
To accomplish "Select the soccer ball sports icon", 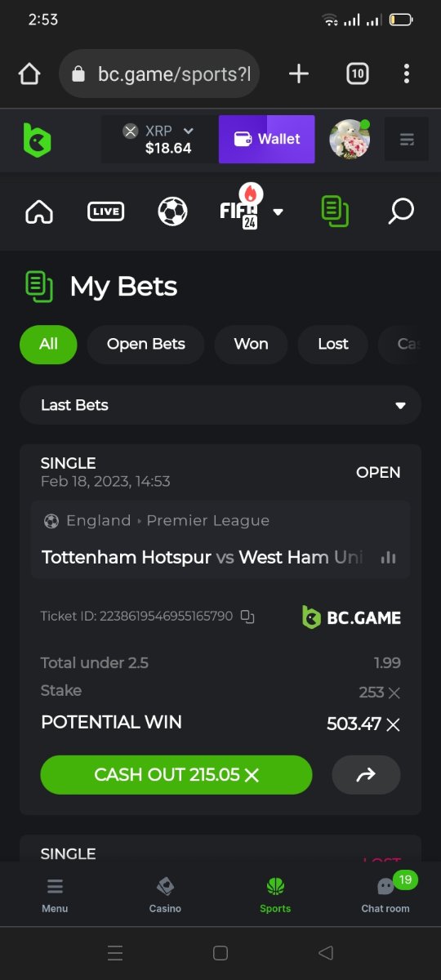I will click(x=172, y=212).
